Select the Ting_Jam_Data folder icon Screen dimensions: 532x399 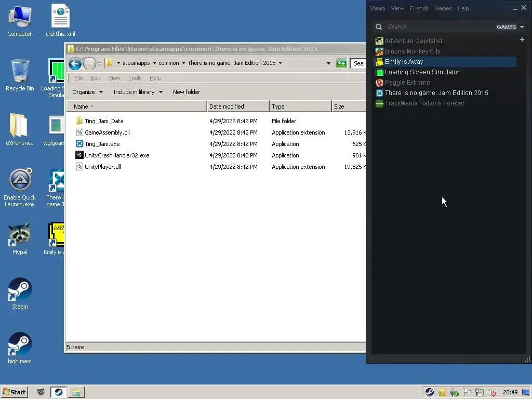(x=79, y=121)
